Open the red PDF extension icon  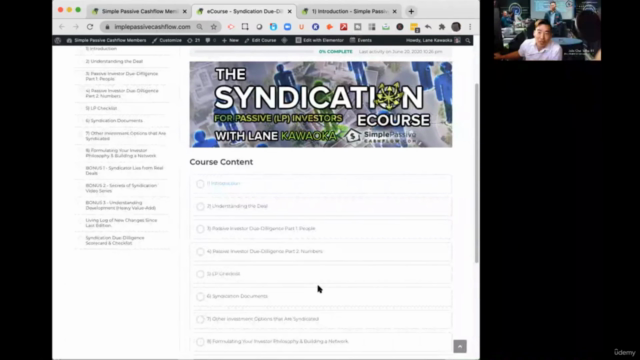[344, 27]
